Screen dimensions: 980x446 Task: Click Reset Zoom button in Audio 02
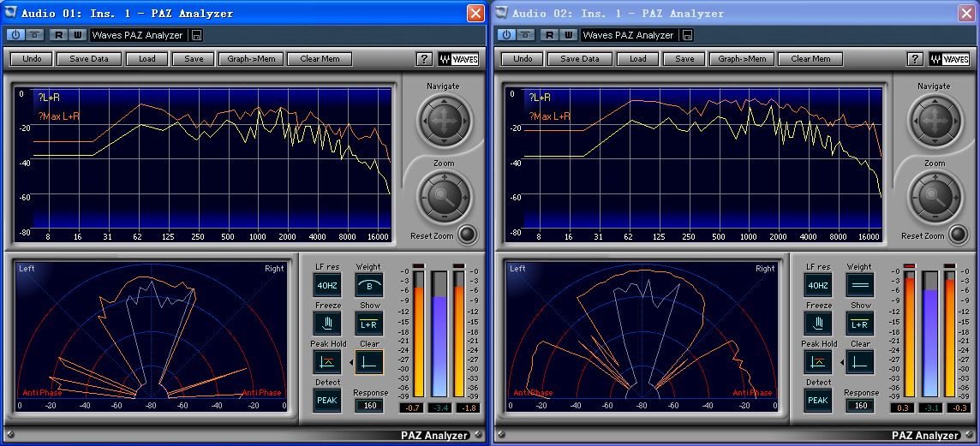pos(958,235)
